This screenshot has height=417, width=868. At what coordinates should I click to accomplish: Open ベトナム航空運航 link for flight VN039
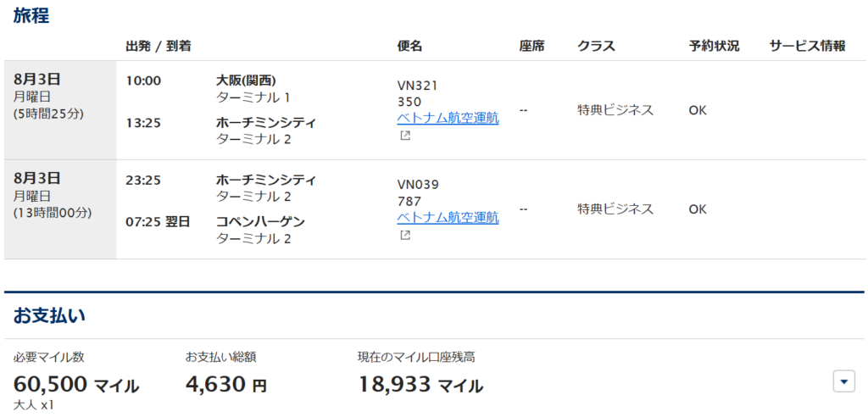448,218
